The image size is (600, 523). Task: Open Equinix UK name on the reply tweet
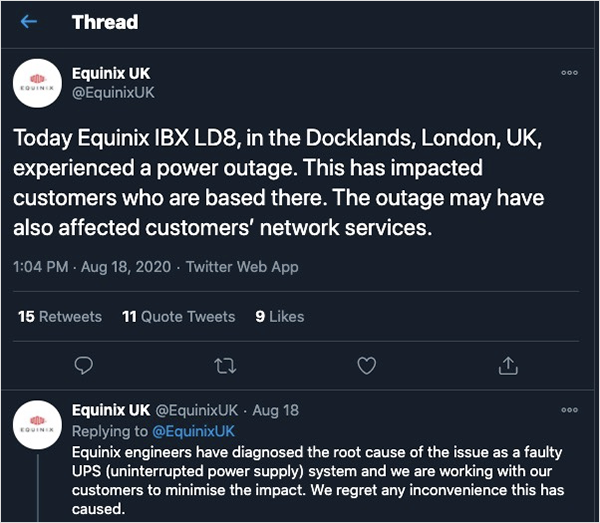(x=112, y=411)
